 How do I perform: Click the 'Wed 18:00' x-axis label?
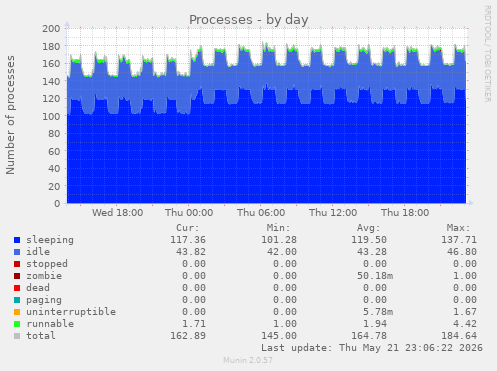coord(117,213)
